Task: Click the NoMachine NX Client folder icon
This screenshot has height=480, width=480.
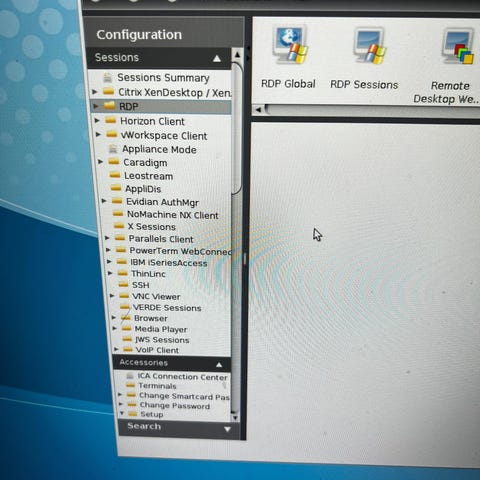Action: coord(118,214)
